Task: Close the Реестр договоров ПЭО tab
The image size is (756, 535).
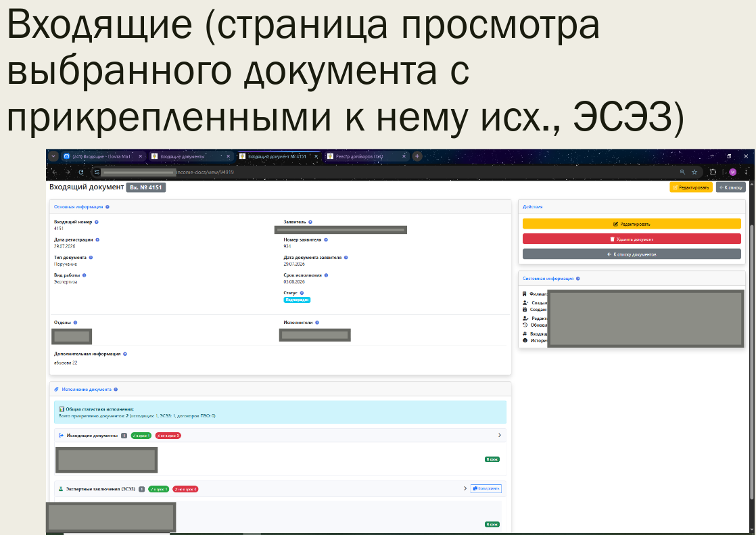Action: pos(404,156)
